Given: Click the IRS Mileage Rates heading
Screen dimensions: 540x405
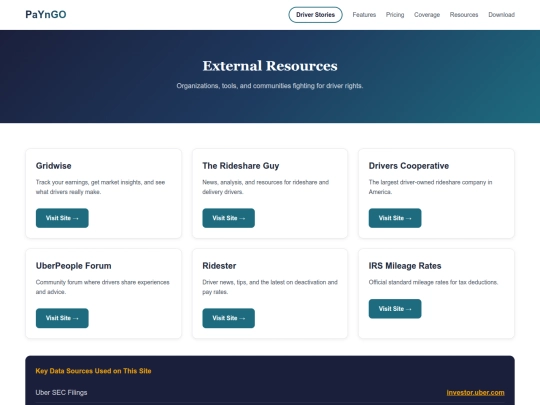Looking at the screenshot, I should tap(405, 266).
